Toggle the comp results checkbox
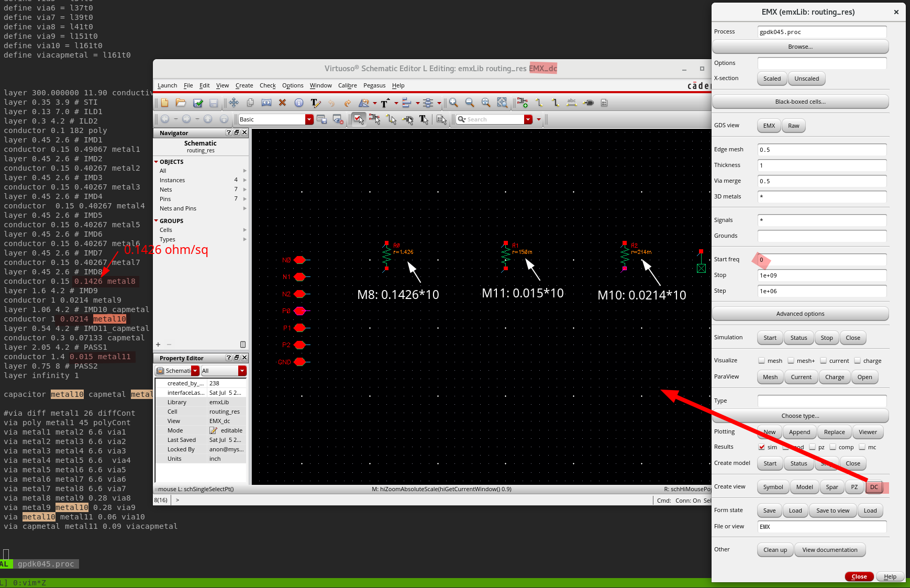The width and height of the screenshot is (910, 588). pos(833,447)
